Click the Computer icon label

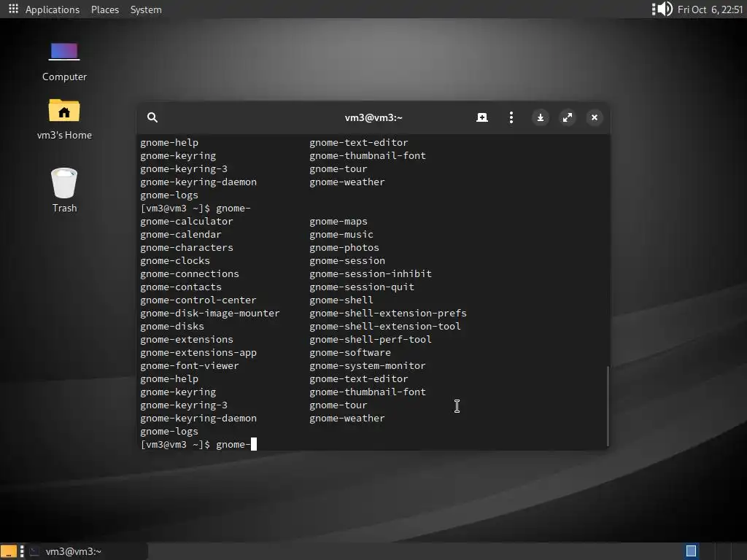pos(64,77)
